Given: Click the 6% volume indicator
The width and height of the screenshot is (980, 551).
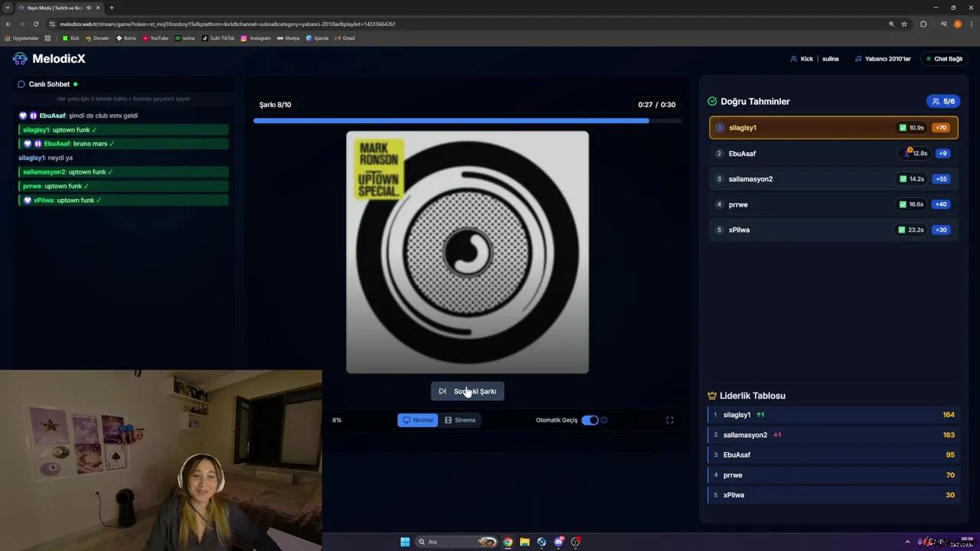Looking at the screenshot, I should pyautogui.click(x=337, y=420).
